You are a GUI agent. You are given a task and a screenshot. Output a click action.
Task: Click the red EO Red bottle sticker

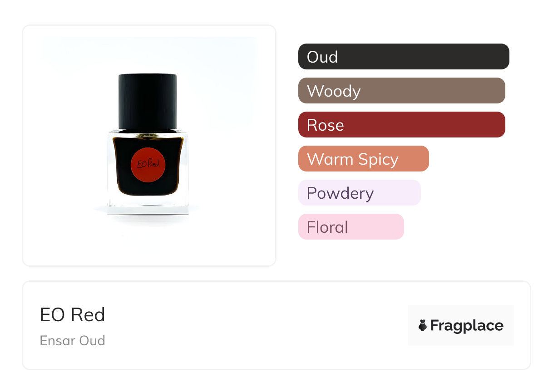(x=148, y=164)
